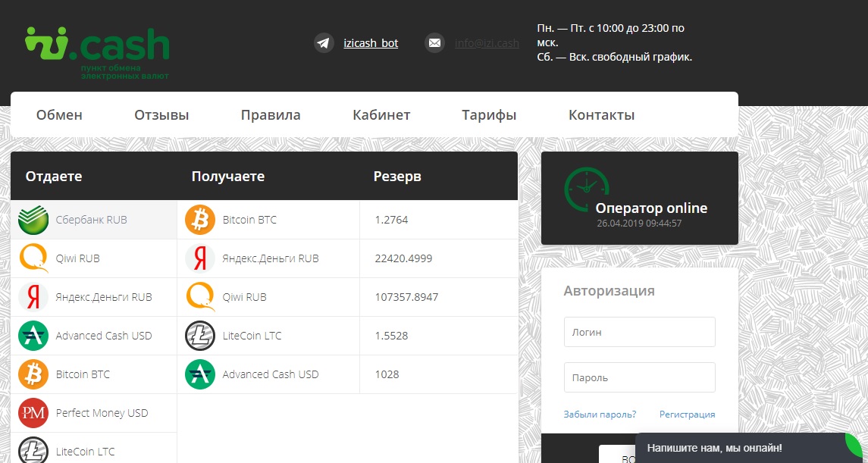Screen dimensions: 868x463
Task: Open the Контакты page
Action: pyautogui.click(x=602, y=115)
